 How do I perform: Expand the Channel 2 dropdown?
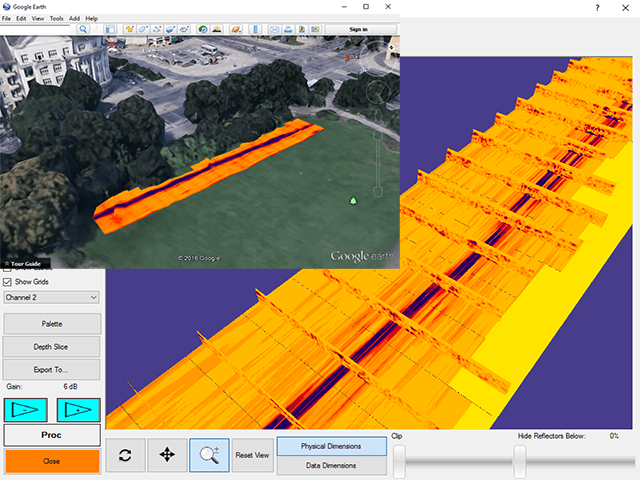(x=51, y=297)
